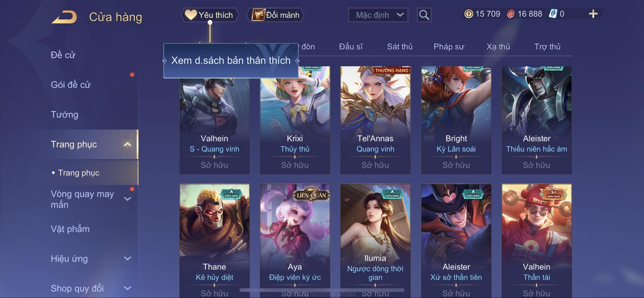Viewport: 644px width, 298px height.
Task: Expand Vòng quay may mắn section
Action: (x=127, y=199)
